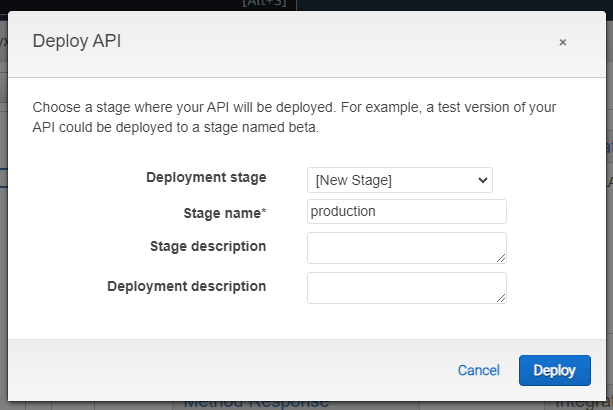Click the "Deployment stage" label
The height and width of the screenshot is (410, 613).
pyautogui.click(x=206, y=178)
